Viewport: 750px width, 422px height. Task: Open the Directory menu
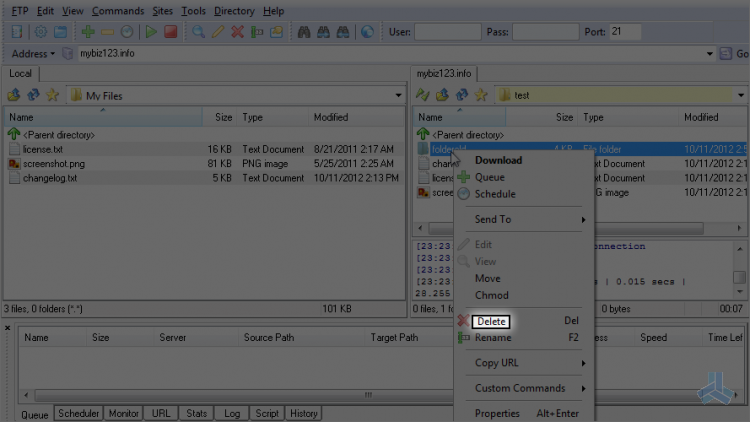coord(234,11)
